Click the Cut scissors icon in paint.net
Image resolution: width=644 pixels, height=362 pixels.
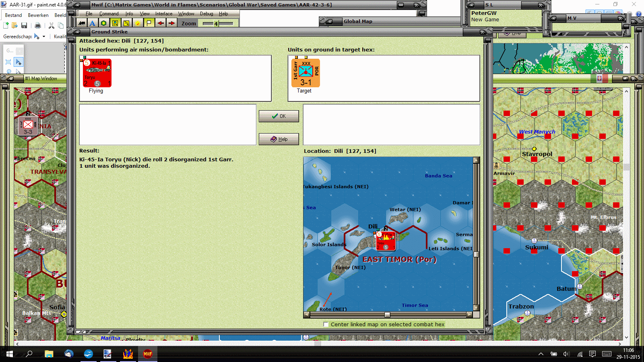52,25
